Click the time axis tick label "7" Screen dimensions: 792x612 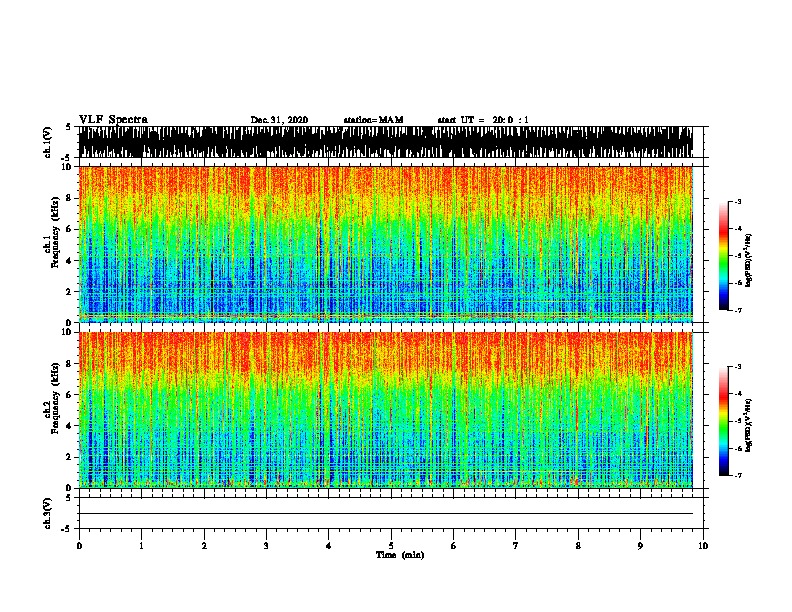tap(516, 546)
